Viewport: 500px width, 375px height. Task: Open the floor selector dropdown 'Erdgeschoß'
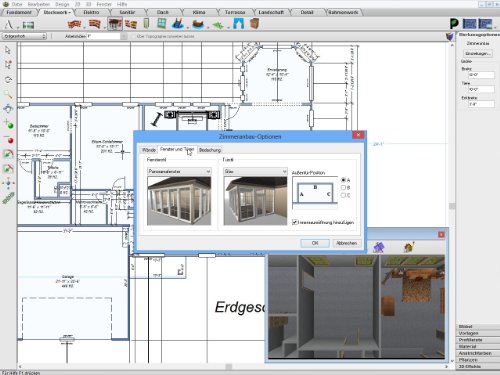24,36
